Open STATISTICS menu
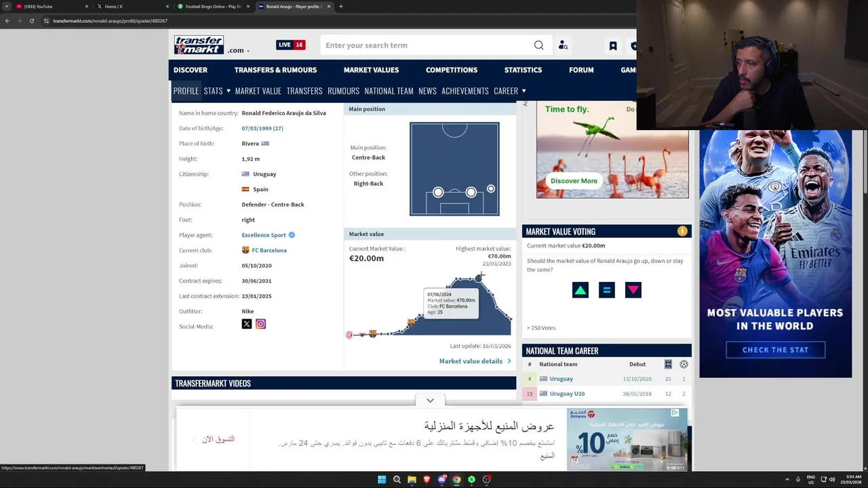Image resolution: width=868 pixels, height=488 pixels. (x=523, y=70)
